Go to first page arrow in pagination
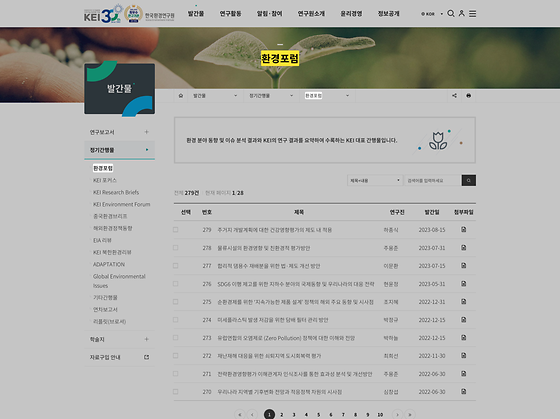The height and width of the screenshot is (419, 560). point(240,414)
